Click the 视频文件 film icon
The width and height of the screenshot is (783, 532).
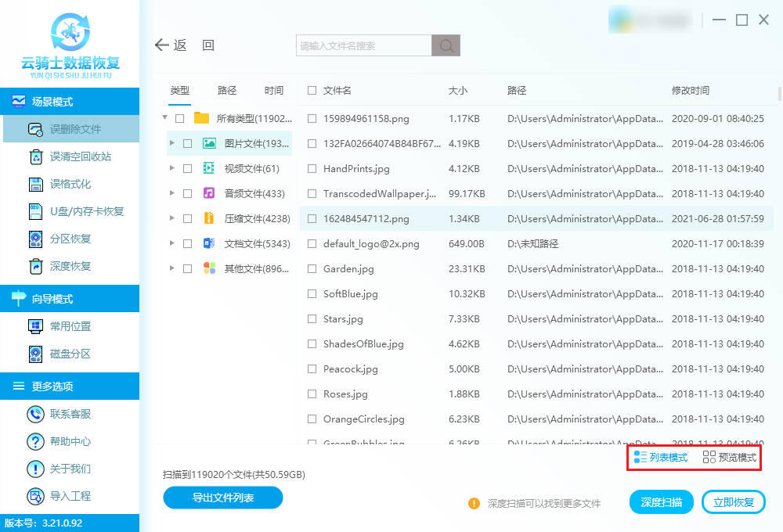[x=209, y=168]
